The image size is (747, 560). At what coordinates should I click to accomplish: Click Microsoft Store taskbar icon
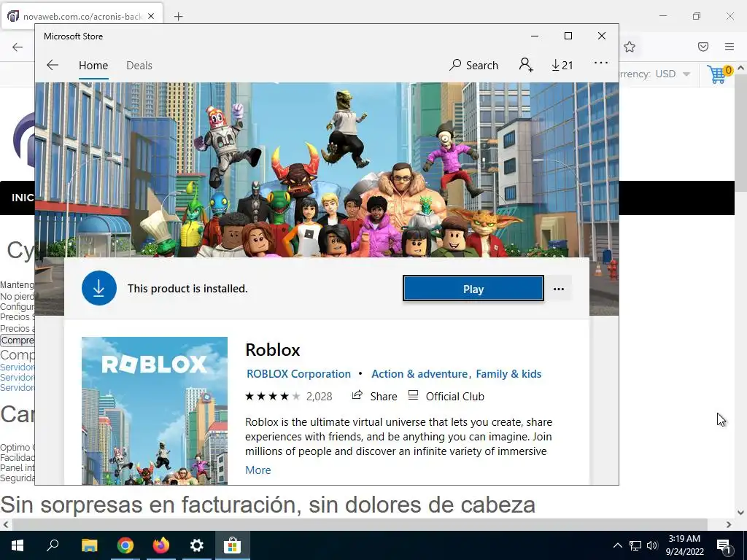[233, 545]
